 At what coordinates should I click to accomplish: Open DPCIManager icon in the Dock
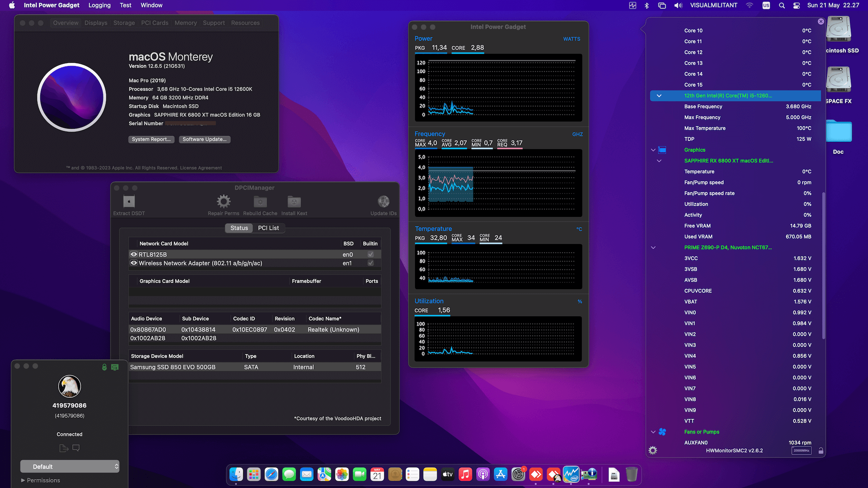point(589,474)
